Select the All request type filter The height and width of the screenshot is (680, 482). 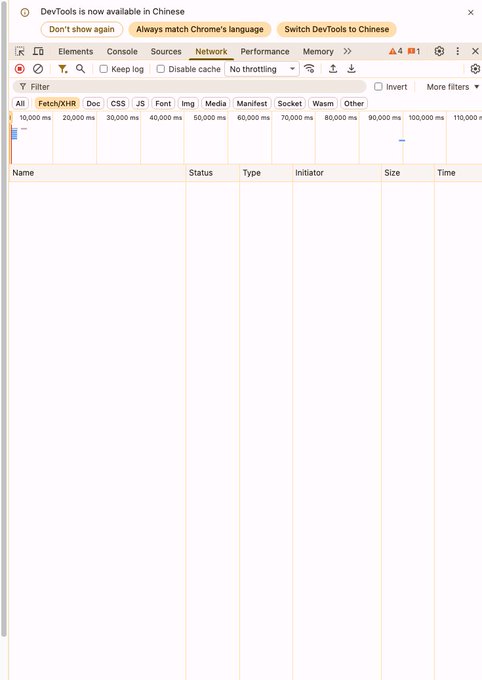coord(20,104)
